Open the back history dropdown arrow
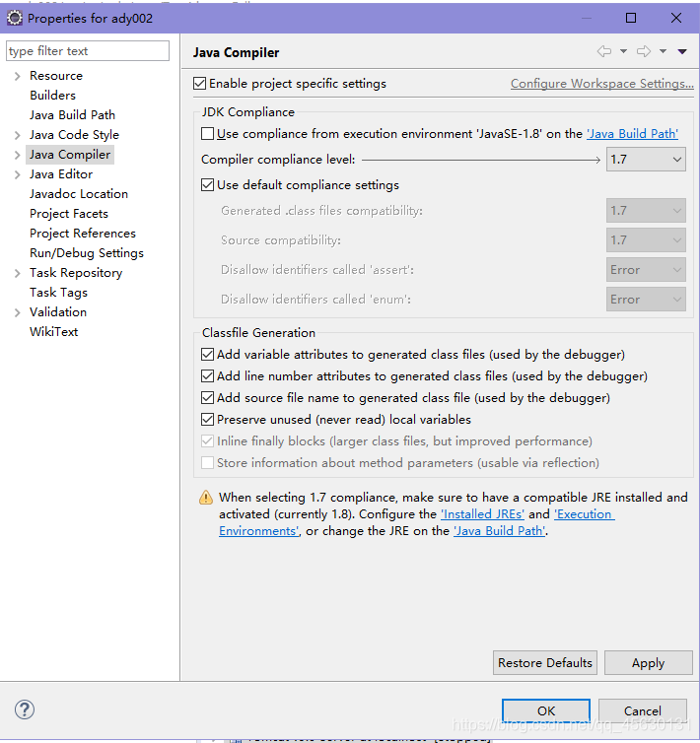The height and width of the screenshot is (743, 700). [x=624, y=51]
